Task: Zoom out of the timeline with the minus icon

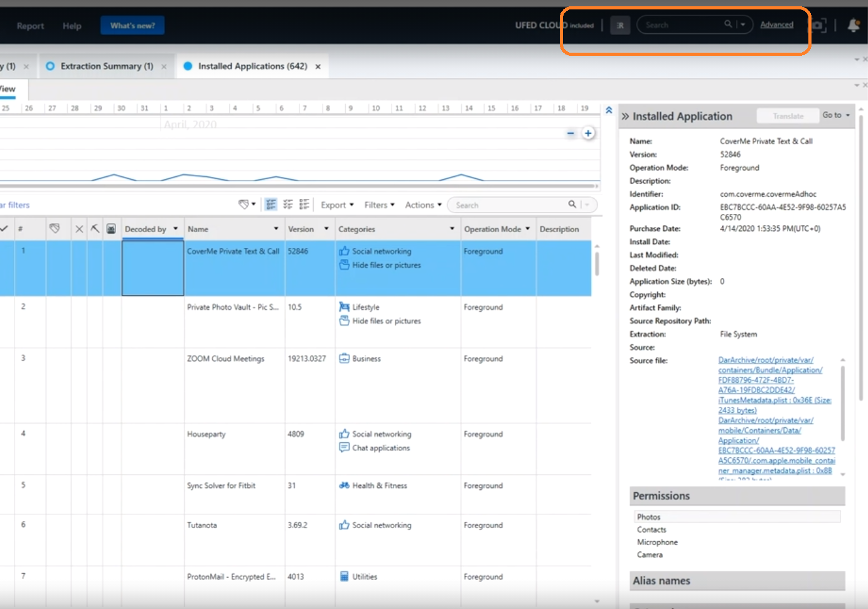Action: pos(571,133)
